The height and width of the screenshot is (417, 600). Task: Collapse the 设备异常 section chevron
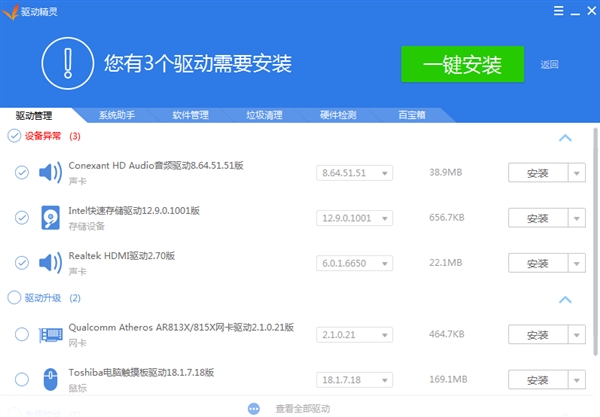(565, 138)
